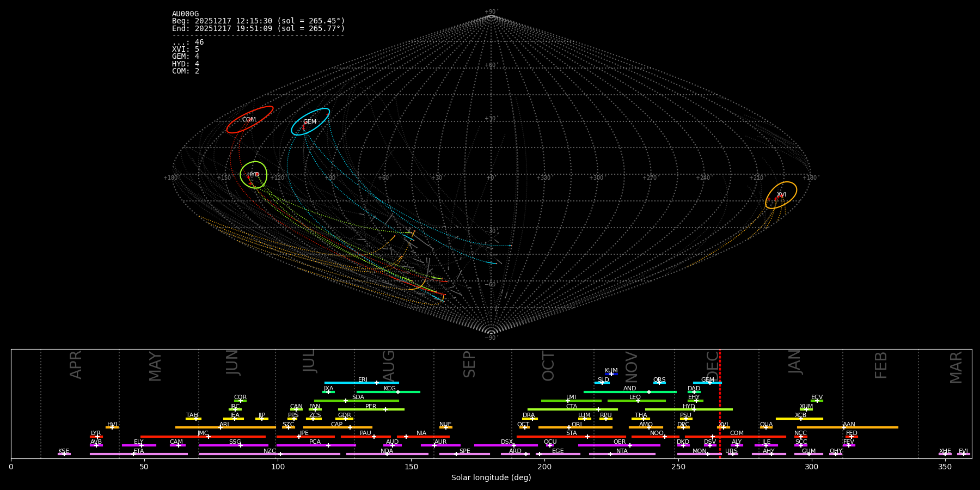Click the XCB shower bar in timeline

point(799,419)
